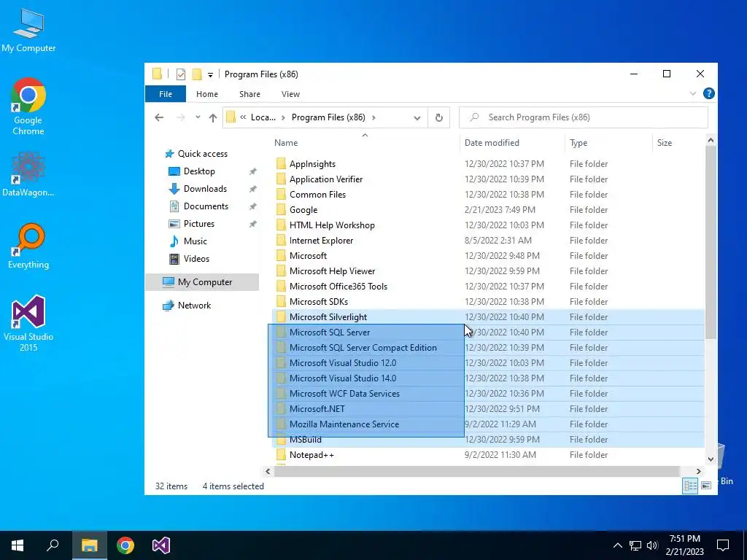Open Music in the navigation pane
The width and height of the screenshot is (747, 560).
pos(195,241)
